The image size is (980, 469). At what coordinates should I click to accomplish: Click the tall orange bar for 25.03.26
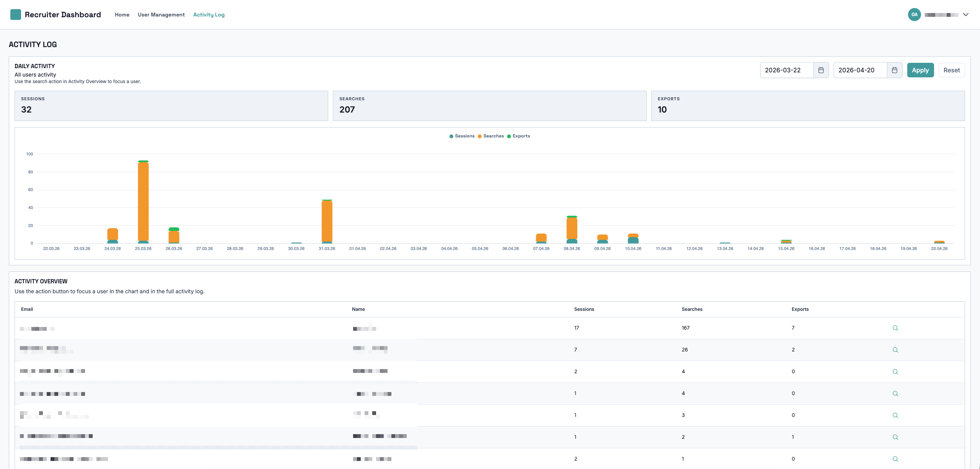click(143, 201)
